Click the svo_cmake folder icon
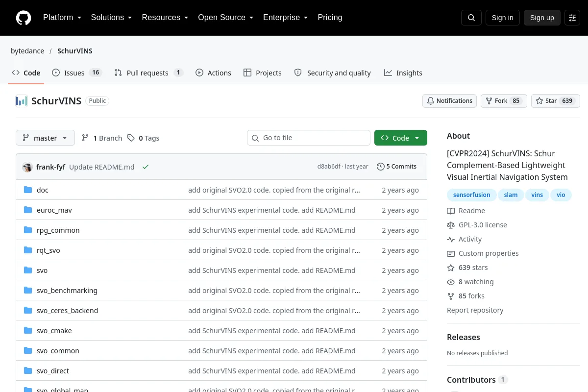Viewport: 588px width, 392px height. pos(28,331)
